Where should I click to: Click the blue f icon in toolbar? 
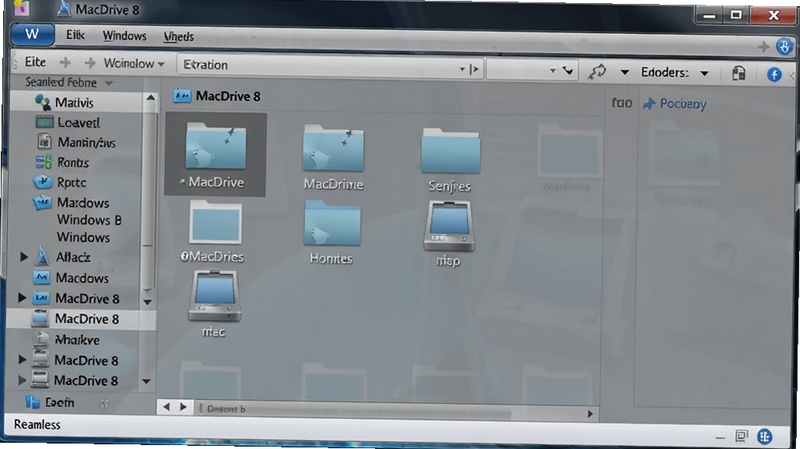pos(774,74)
